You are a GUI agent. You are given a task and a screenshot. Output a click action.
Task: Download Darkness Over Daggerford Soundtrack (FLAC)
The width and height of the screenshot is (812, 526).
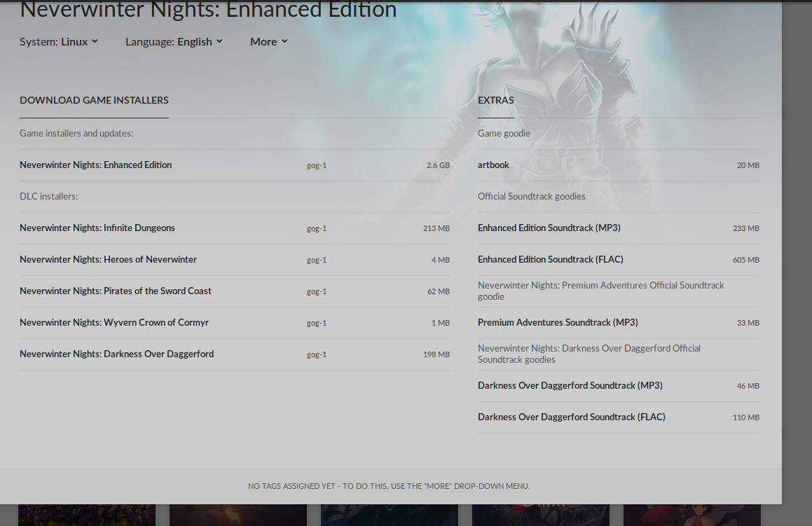pos(619,418)
